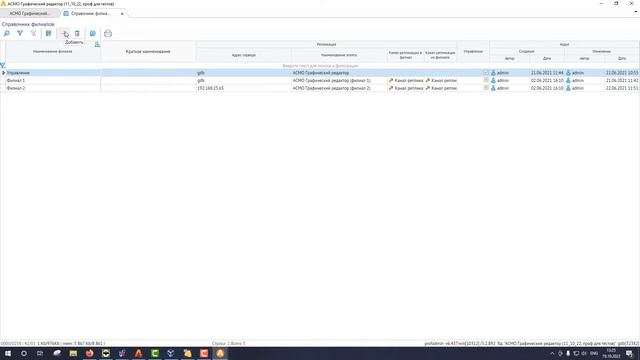
Task: Toggle the Управление checkbox in Управление row
Action: point(486,72)
